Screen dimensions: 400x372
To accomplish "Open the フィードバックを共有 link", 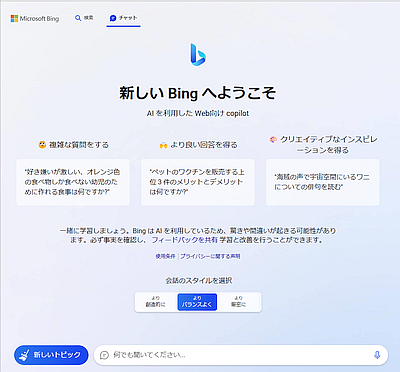I will [185, 240].
